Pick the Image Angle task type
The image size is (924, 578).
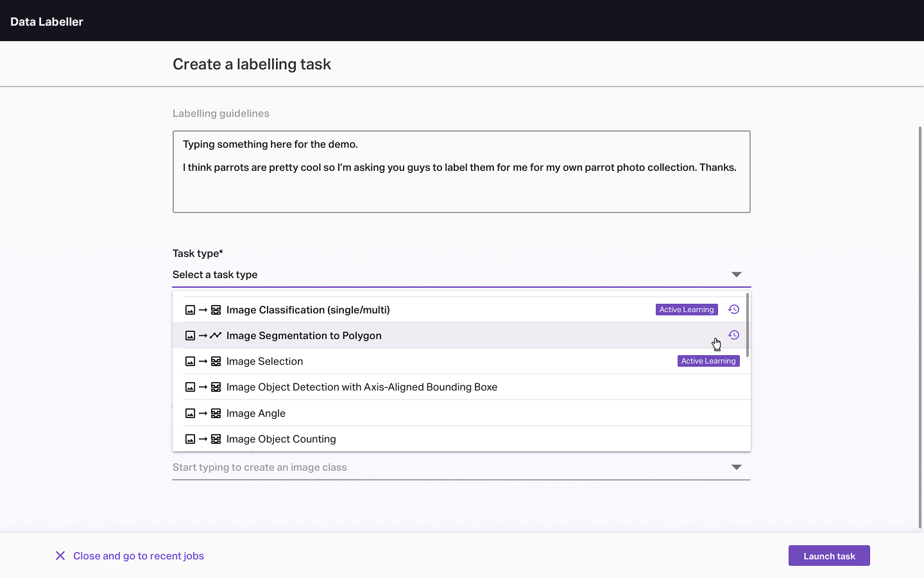[x=255, y=414]
